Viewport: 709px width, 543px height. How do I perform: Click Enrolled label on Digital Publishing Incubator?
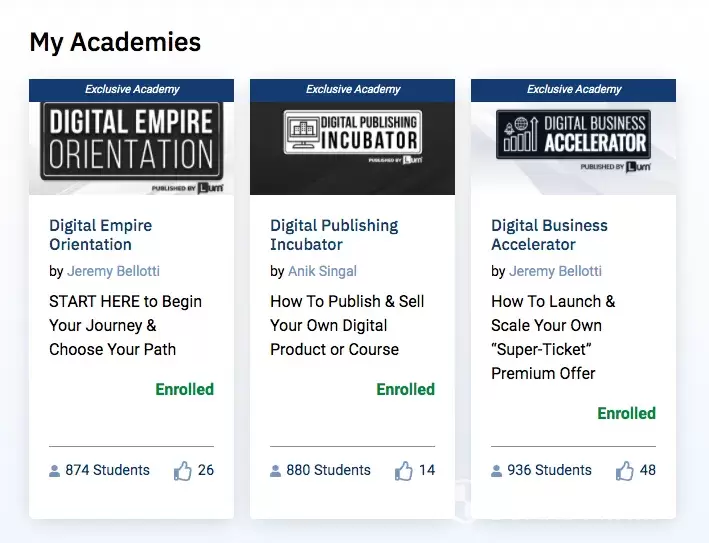pyautogui.click(x=405, y=389)
